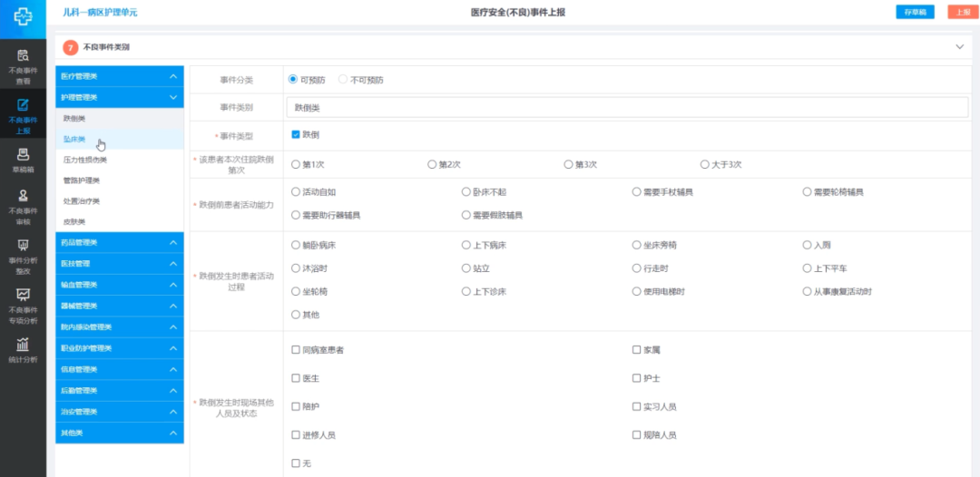Select 大于3次 fall count
This screenshot has width=980, height=477.
(705, 165)
